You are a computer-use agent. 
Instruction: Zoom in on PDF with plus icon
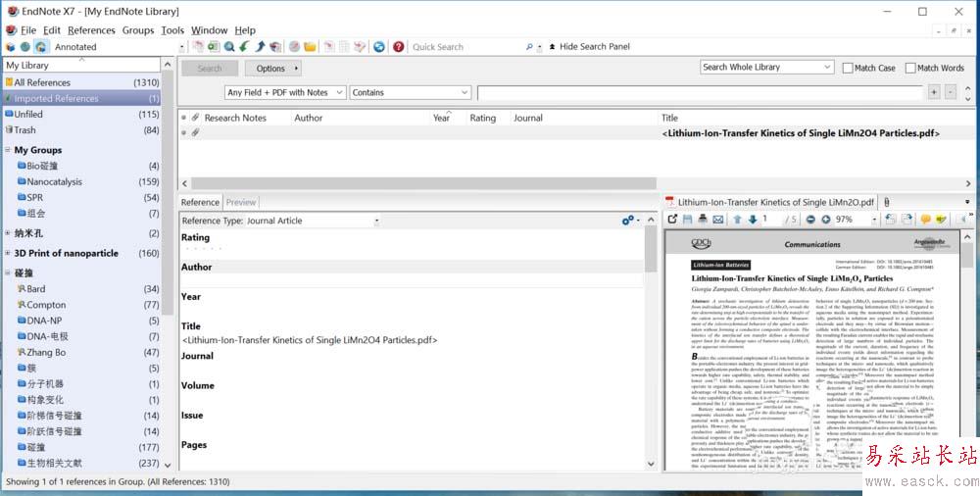[825, 220]
